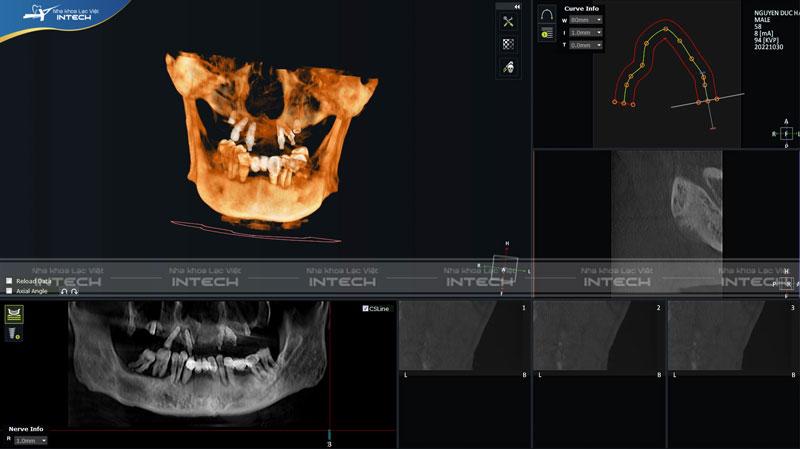This screenshot has height=449, width=800.
Task: Uncheck the CSLine checkbox
Action: (366, 309)
